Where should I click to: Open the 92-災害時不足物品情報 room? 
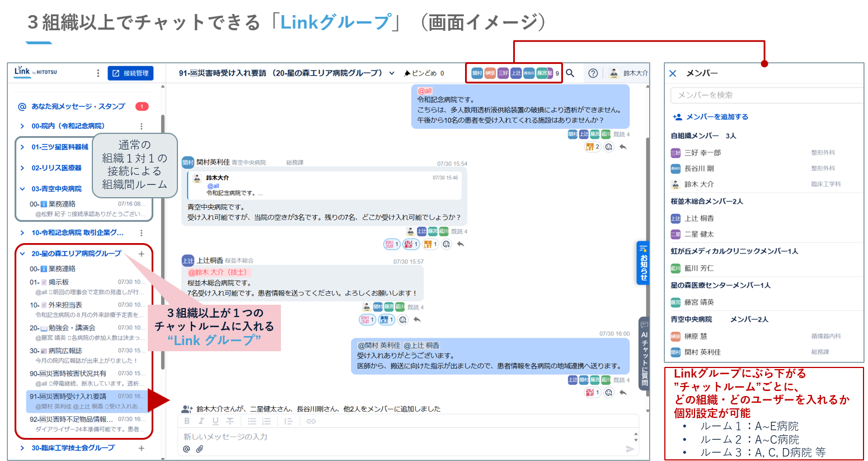pos(88,424)
